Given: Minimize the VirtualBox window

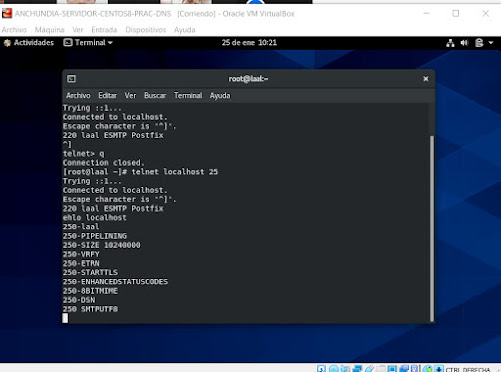Looking at the screenshot, I should tap(426, 14).
